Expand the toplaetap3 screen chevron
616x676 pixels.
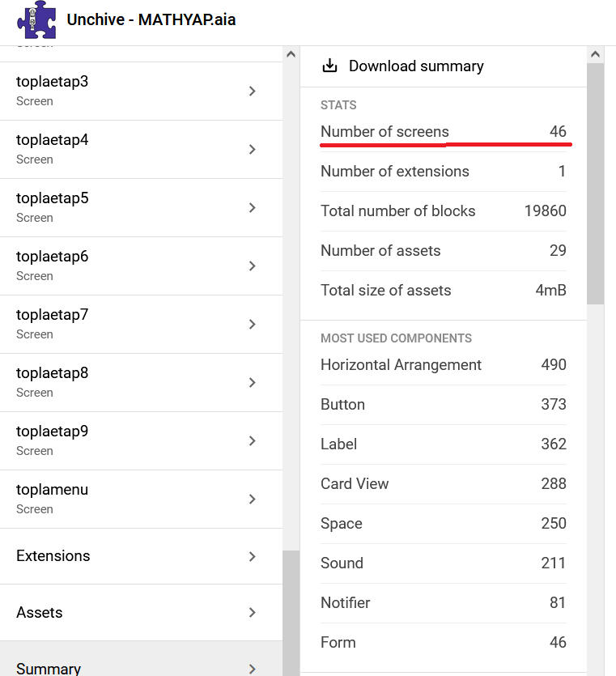tap(253, 91)
